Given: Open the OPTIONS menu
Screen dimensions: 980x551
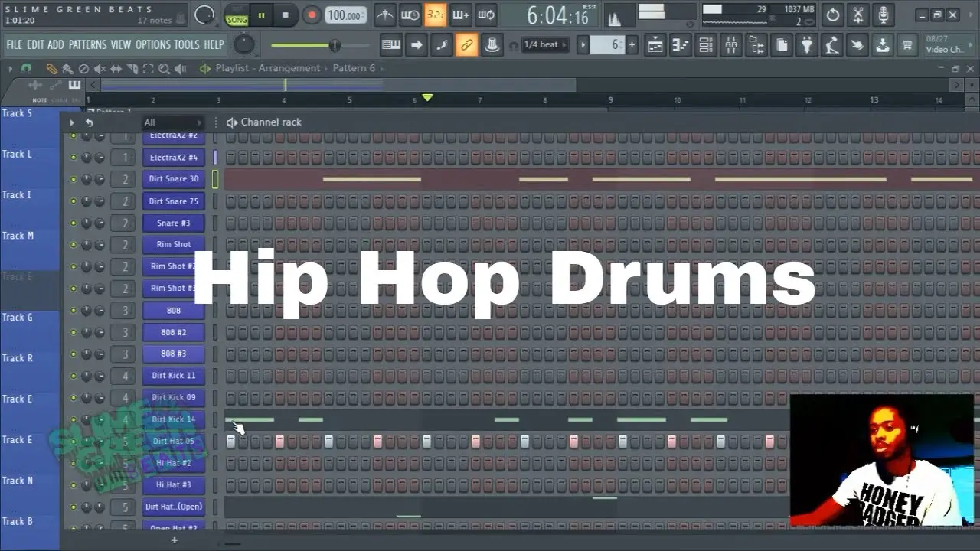Looking at the screenshot, I should 152,44.
